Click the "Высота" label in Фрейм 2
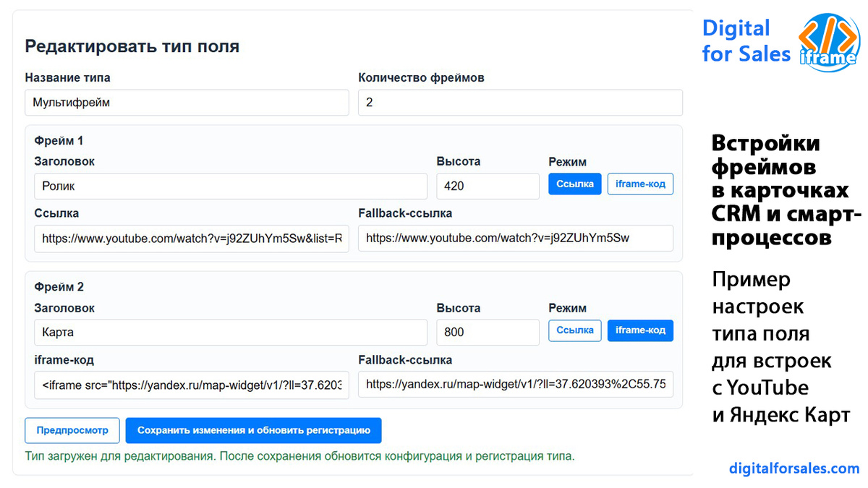This screenshot has height=488, width=868. point(459,308)
